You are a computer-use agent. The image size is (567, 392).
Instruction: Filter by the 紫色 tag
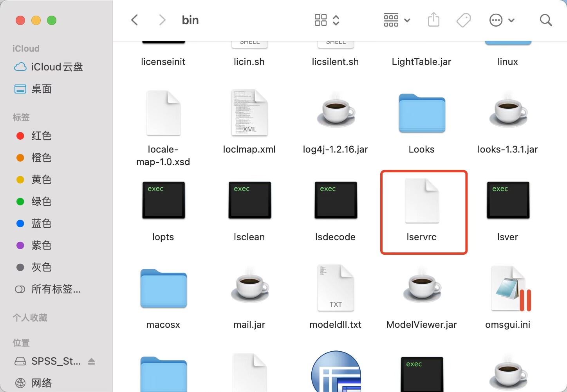tap(34, 245)
